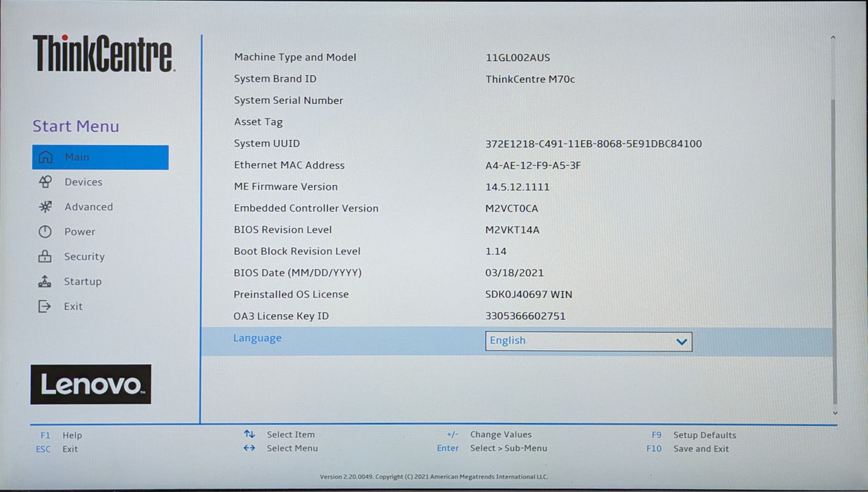868x492 pixels.
Task: Click the scrollbar down arrow
Action: point(834,413)
